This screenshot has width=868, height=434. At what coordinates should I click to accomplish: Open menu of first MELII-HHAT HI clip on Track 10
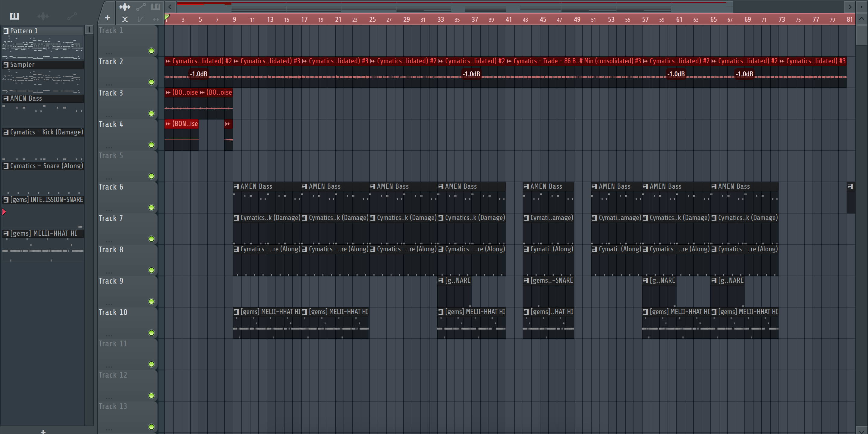click(236, 312)
